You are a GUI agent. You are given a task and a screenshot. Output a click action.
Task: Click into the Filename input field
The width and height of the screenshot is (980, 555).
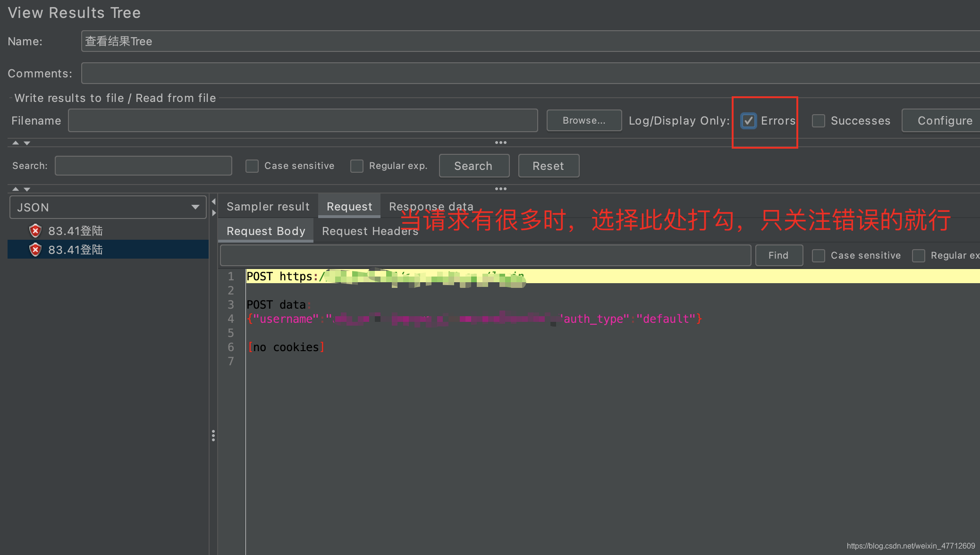302,121
